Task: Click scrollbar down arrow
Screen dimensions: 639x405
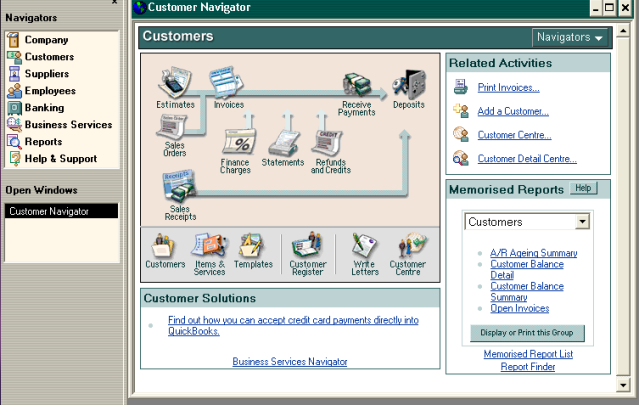Action: point(623,385)
